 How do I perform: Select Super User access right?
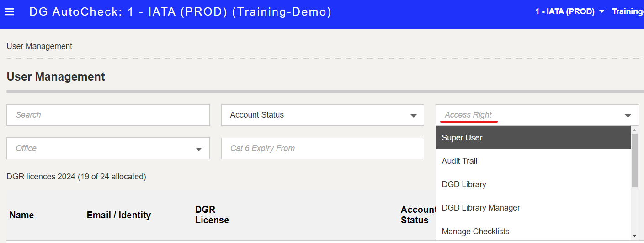click(x=533, y=138)
